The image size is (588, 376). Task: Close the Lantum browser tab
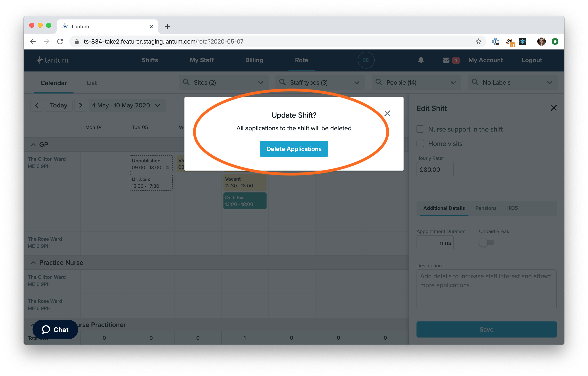point(151,26)
